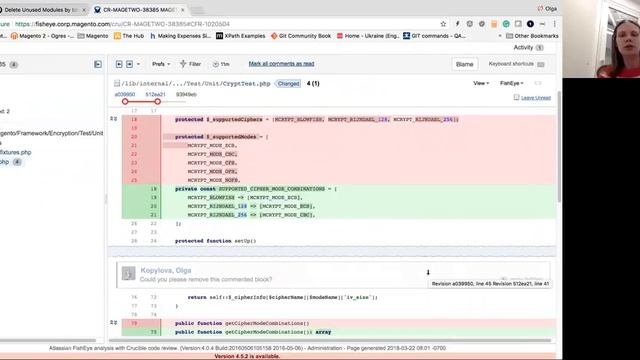Click the expand all files icon
The image size is (640, 360).
[x=119, y=64]
